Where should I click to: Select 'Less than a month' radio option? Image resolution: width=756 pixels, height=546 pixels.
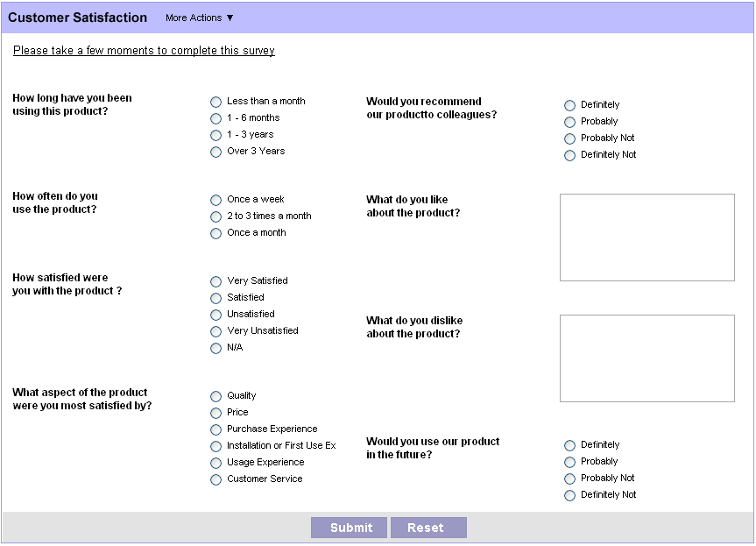coord(216,102)
